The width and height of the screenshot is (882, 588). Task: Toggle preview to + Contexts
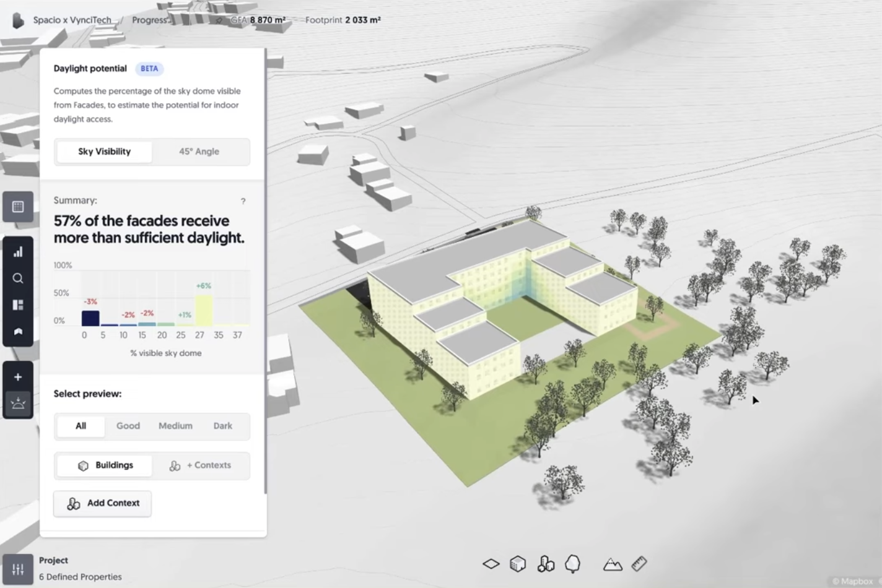(x=200, y=465)
